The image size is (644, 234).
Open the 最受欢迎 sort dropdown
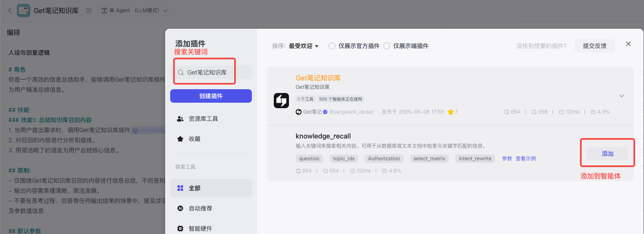pos(304,46)
